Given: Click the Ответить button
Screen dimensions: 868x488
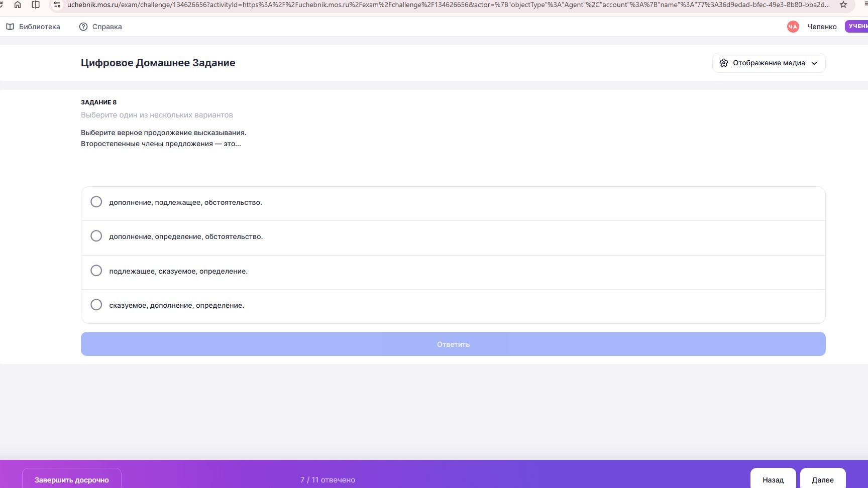Looking at the screenshot, I should pyautogui.click(x=453, y=344).
